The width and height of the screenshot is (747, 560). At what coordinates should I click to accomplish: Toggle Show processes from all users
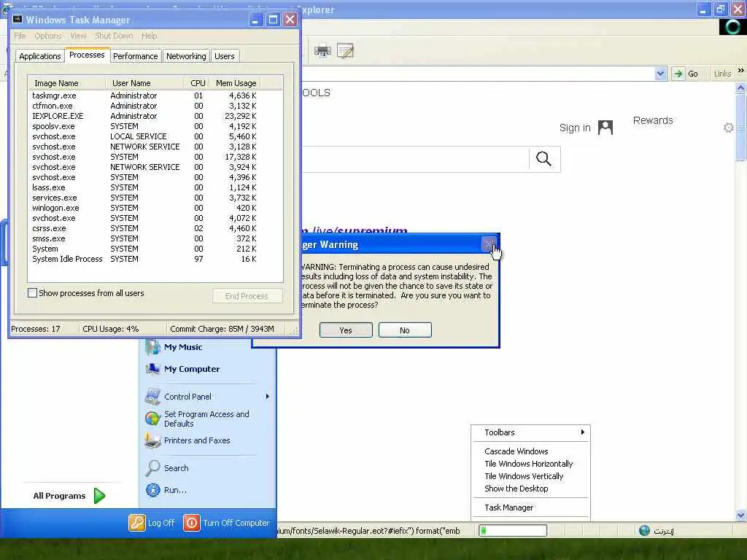click(x=32, y=293)
